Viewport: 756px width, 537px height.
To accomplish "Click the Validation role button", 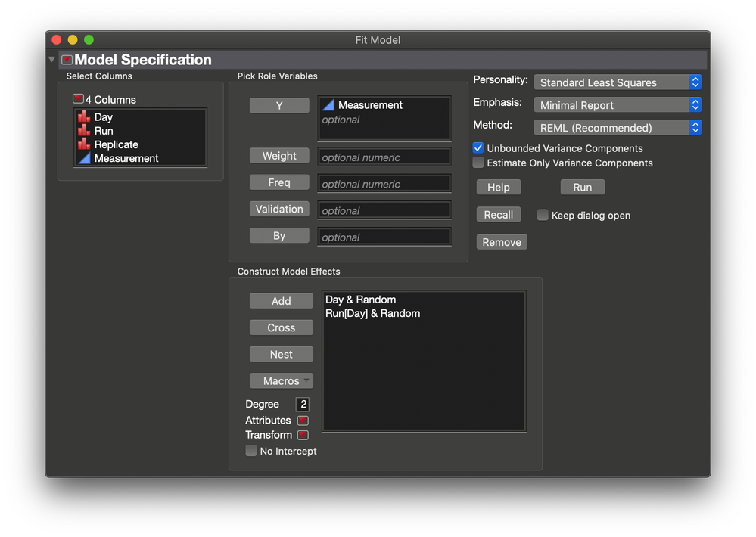I will tap(279, 210).
